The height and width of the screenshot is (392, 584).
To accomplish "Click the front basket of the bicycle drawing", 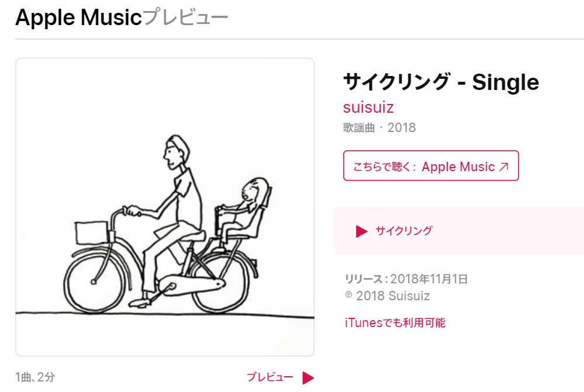I will pyautogui.click(x=92, y=233).
